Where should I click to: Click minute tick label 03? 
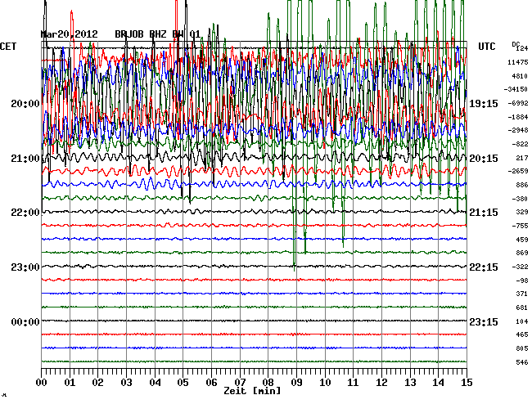coord(126,382)
